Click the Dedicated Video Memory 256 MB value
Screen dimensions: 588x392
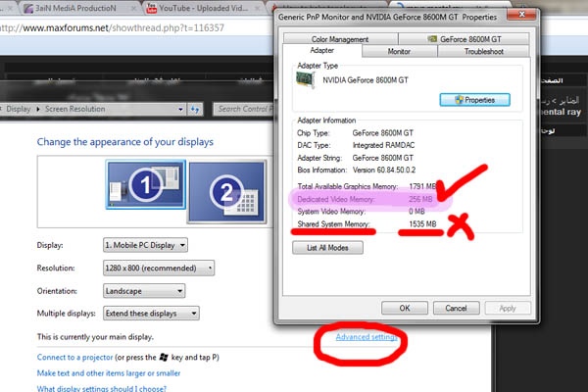click(420, 199)
